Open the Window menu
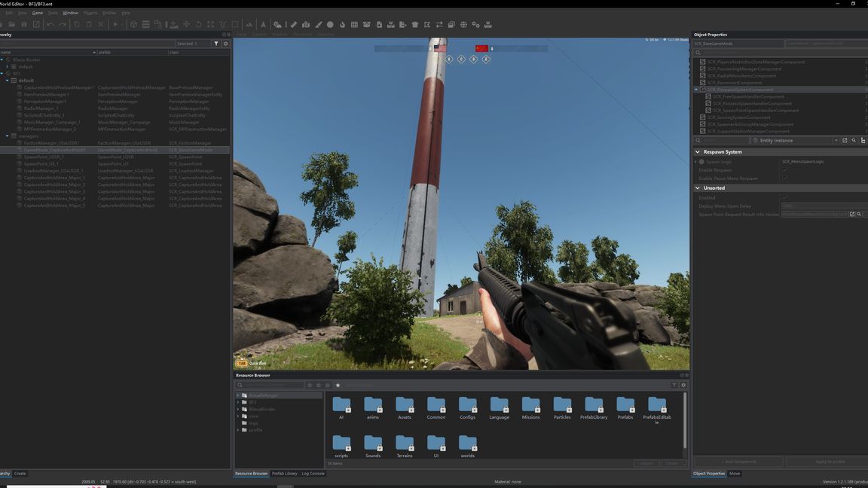 click(x=70, y=13)
